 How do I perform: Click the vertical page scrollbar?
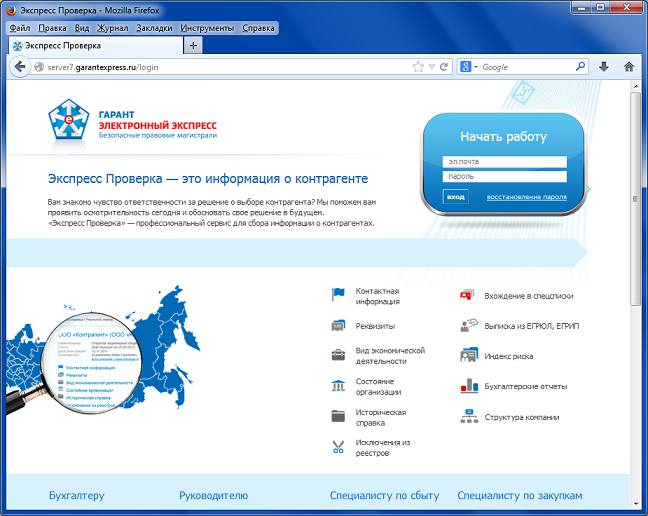click(x=636, y=200)
